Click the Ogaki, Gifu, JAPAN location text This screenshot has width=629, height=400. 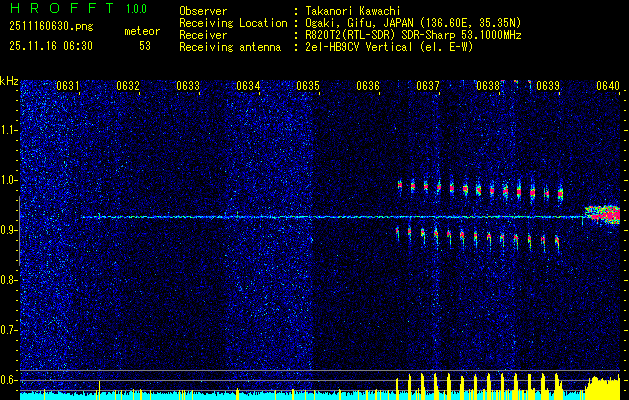(x=413, y=23)
